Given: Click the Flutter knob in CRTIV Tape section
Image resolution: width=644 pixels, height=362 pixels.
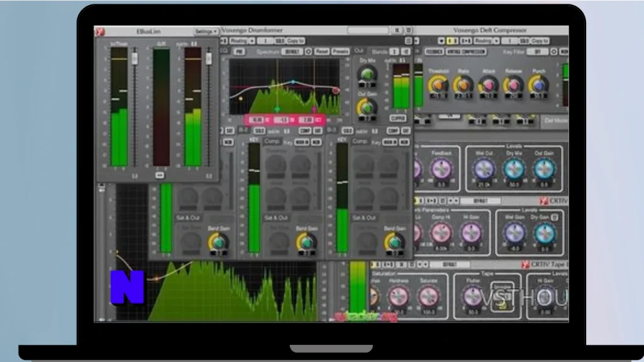Looking at the screenshot, I should pos(473,297).
